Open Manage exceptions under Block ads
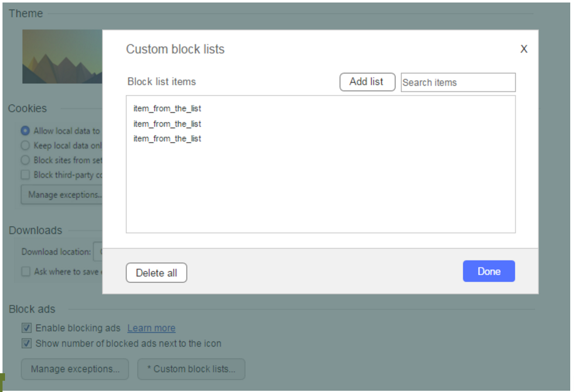Viewport: 574px width, 392px height. point(75,369)
